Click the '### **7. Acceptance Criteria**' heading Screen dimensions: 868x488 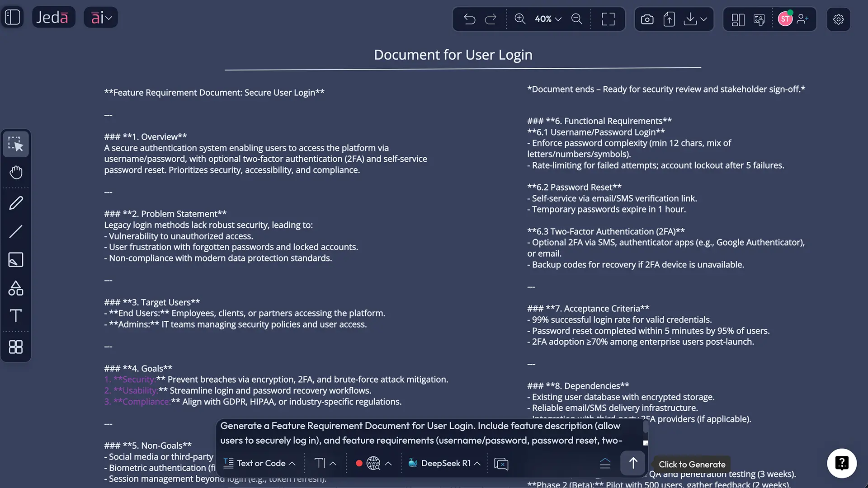pos(588,309)
